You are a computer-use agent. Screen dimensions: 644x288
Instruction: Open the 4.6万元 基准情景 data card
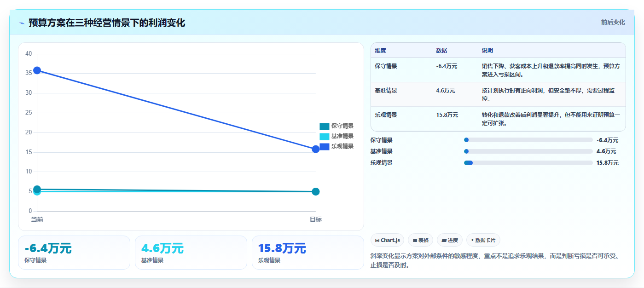pos(191,253)
